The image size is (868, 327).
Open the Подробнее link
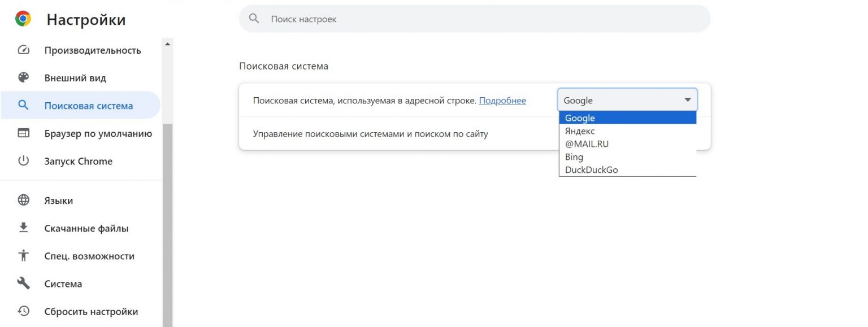point(502,101)
